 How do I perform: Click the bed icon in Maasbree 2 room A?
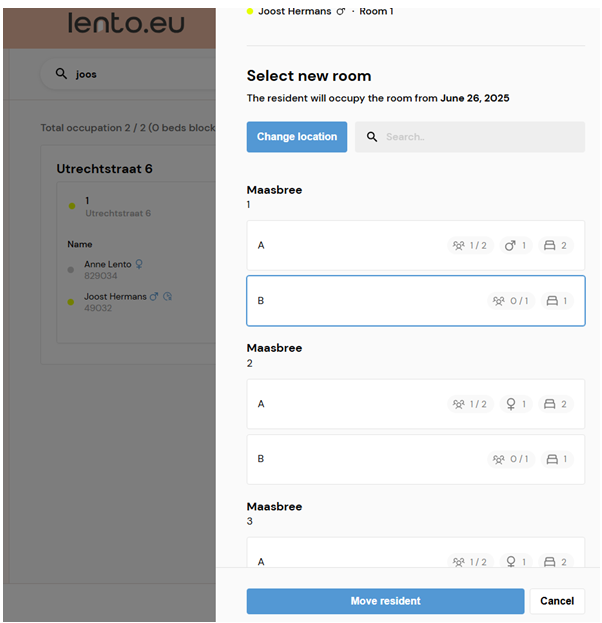[549, 404]
